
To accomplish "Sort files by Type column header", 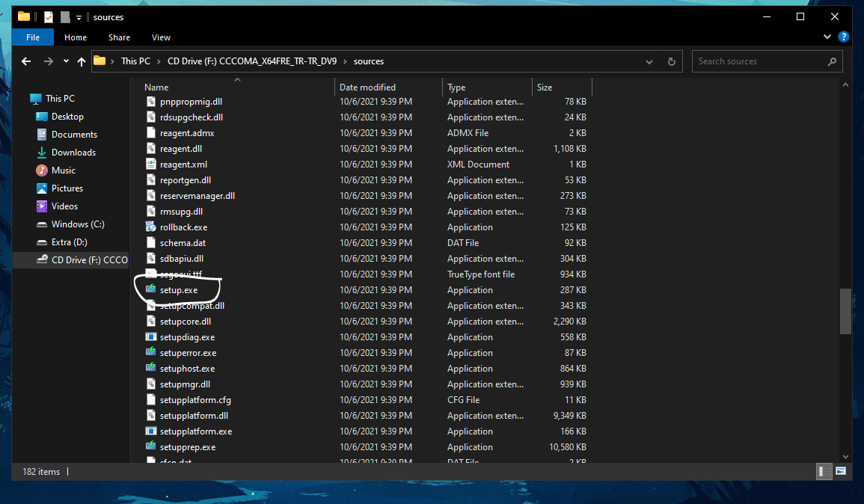I will (x=487, y=87).
